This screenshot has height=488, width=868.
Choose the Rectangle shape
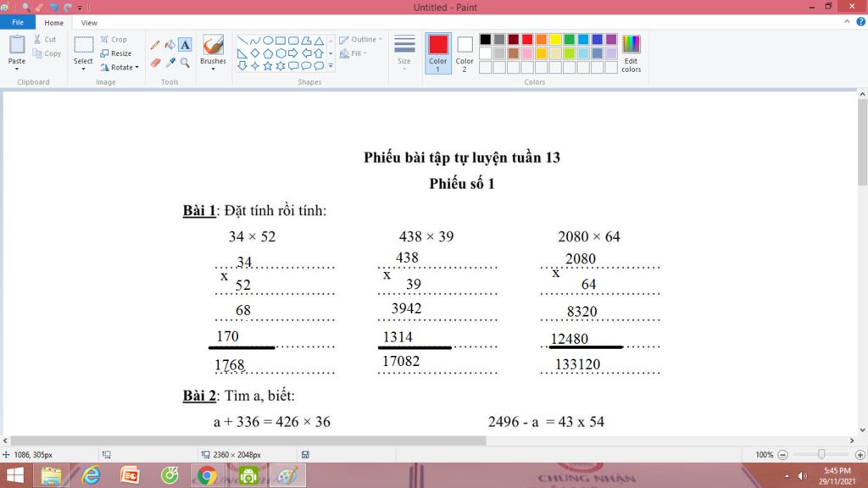click(280, 41)
